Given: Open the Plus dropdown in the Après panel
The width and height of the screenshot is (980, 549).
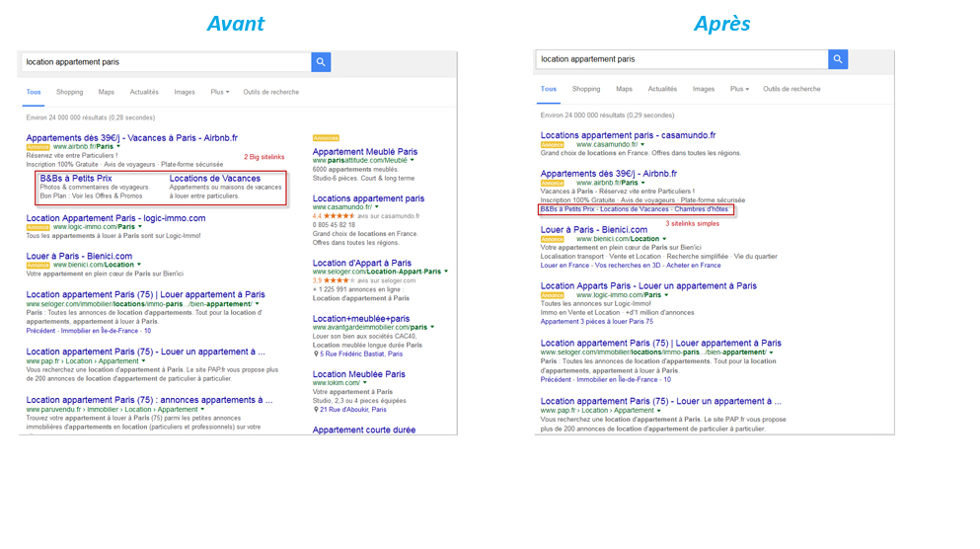Looking at the screenshot, I should click(739, 89).
